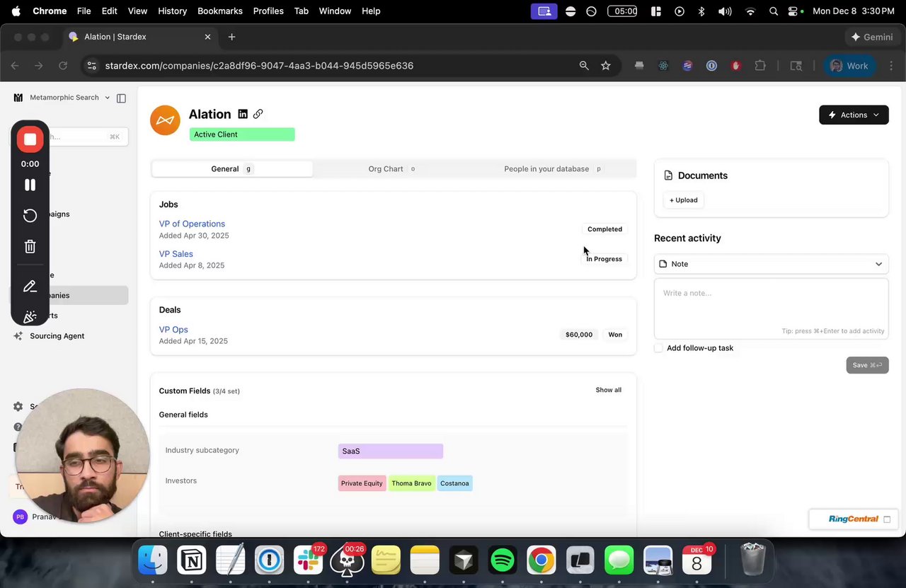Switch to People in your database tab
Screen dimensions: 906x588
(553, 169)
